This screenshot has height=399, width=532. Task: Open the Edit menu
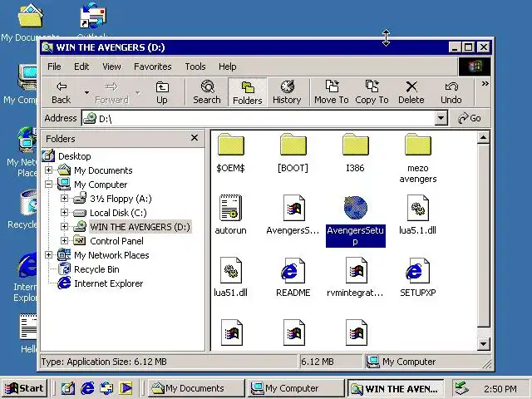(x=81, y=66)
